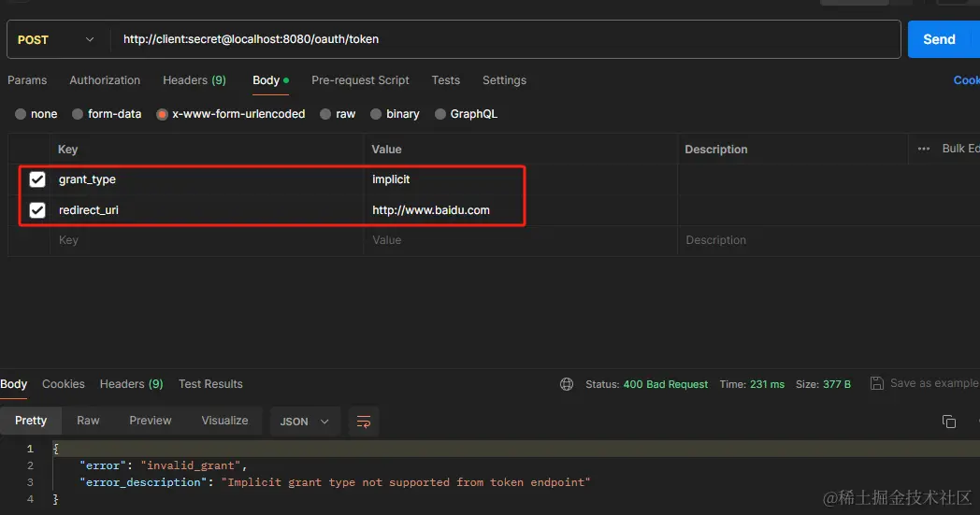This screenshot has height=515, width=980.
Task: Switch to the Authorization tab
Action: click(105, 80)
